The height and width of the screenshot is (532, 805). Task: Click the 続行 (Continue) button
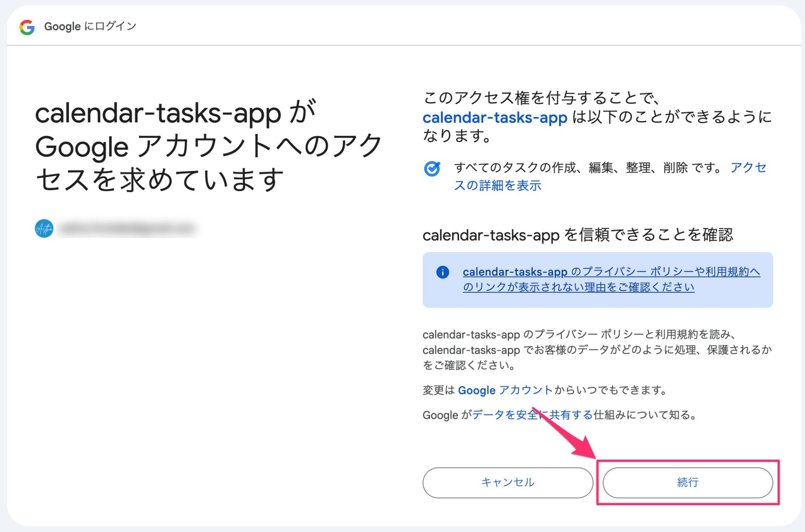click(x=688, y=482)
